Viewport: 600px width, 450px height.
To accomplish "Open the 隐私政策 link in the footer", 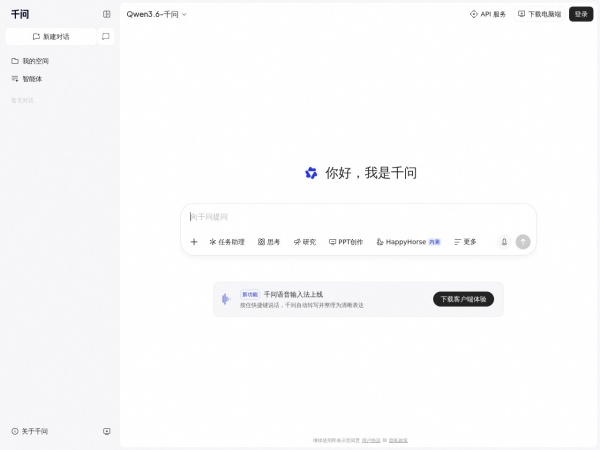I will pyautogui.click(x=398, y=440).
